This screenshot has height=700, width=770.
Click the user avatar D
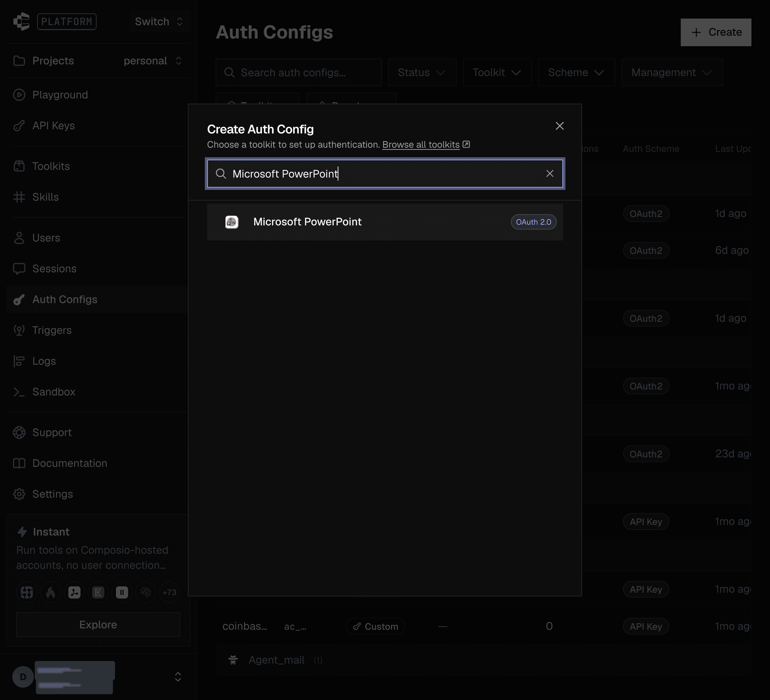pyautogui.click(x=23, y=677)
